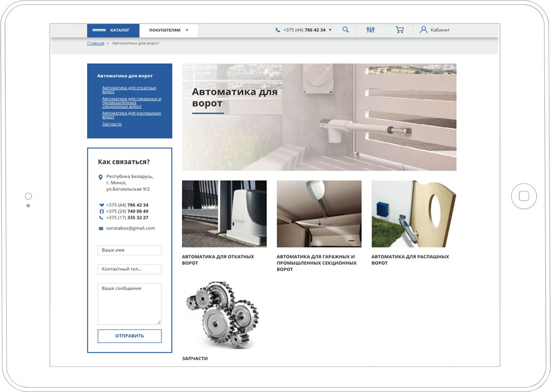Click the vorotabox@gmail.com email address
Screen dimensions: 551x392
(130, 228)
